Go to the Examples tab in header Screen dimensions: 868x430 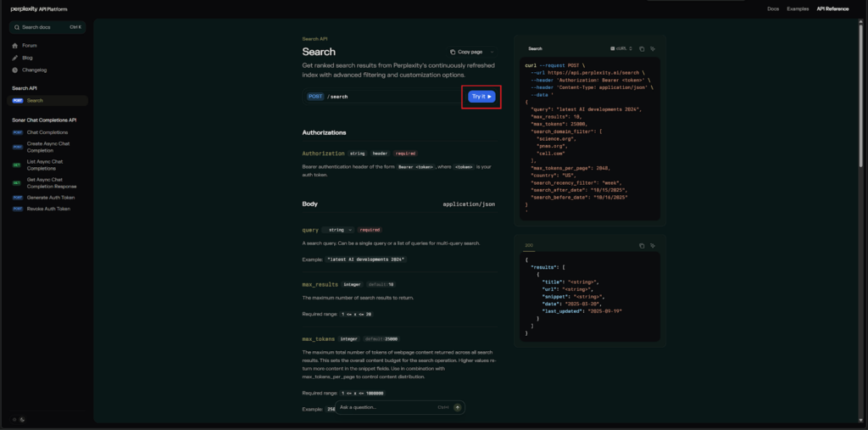point(797,8)
